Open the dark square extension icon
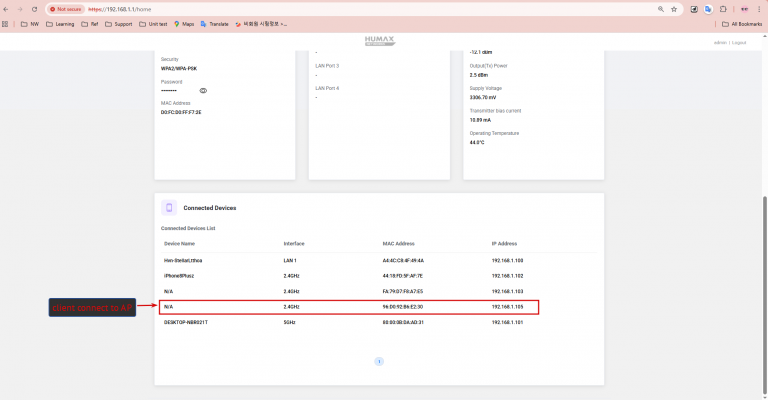768x400 pixels. point(694,9)
